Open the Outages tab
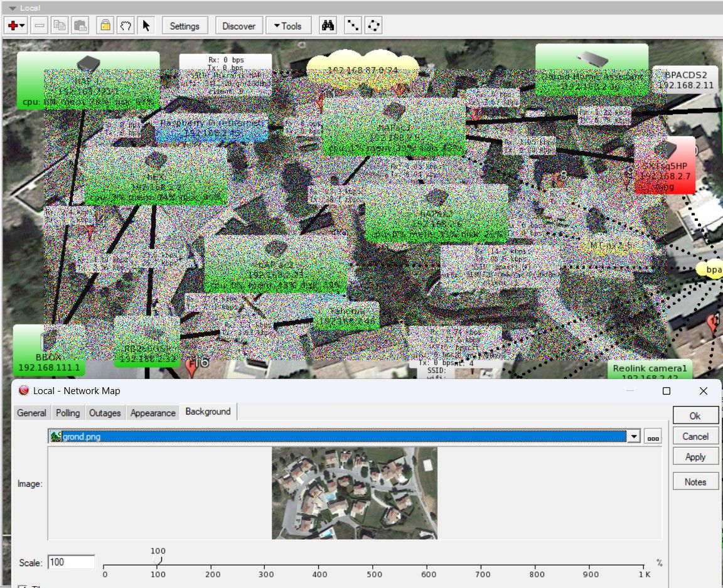 coord(105,413)
